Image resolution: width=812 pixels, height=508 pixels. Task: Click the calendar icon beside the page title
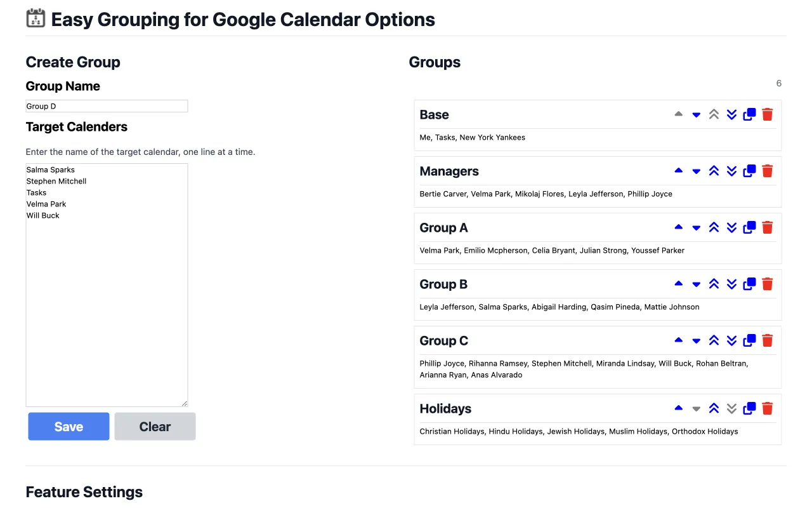(x=36, y=18)
